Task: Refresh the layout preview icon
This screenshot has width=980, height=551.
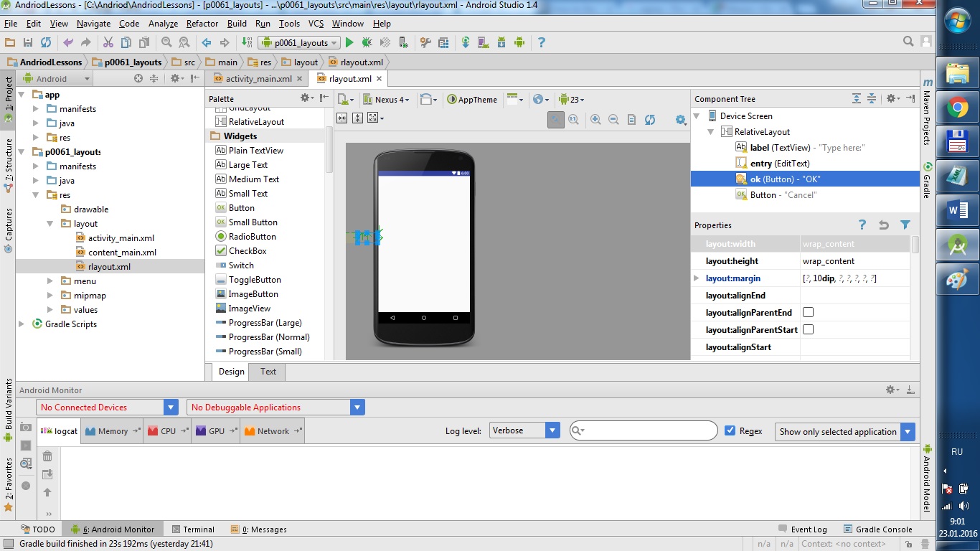Action: point(650,120)
